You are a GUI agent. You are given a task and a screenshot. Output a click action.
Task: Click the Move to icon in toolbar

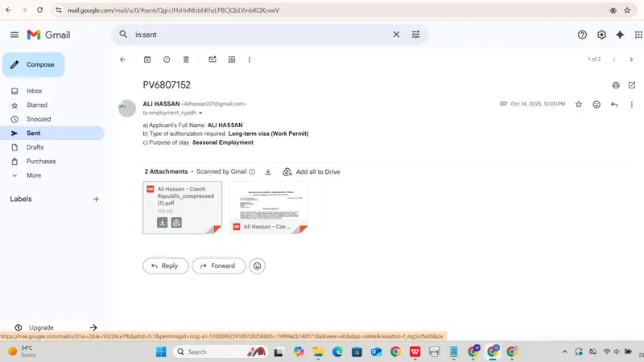pyautogui.click(x=232, y=60)
